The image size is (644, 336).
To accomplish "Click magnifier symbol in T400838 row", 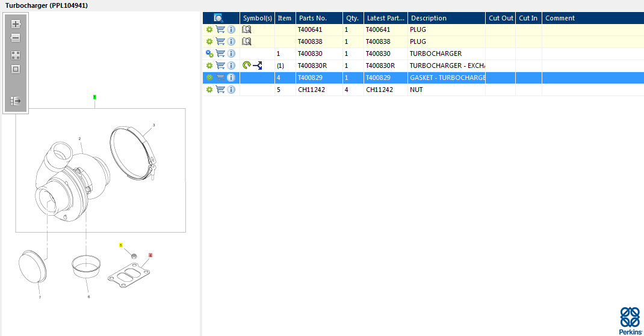I will coord(246,41).
